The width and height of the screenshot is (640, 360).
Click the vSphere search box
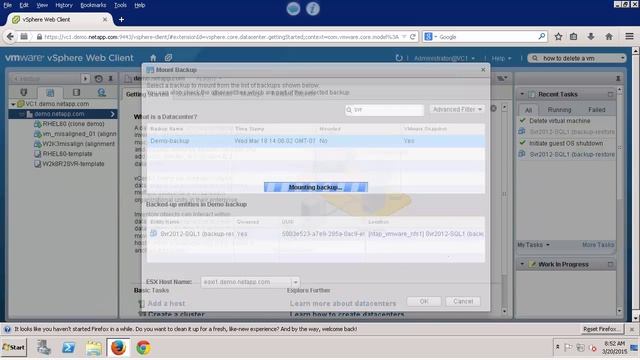[x=576, y=58]
